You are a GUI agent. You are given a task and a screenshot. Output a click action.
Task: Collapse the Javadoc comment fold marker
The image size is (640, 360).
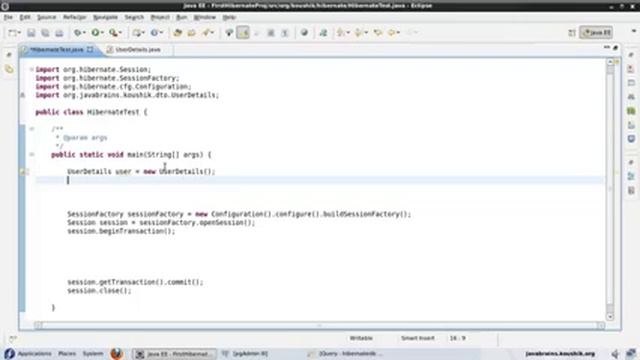click(31, 129)
